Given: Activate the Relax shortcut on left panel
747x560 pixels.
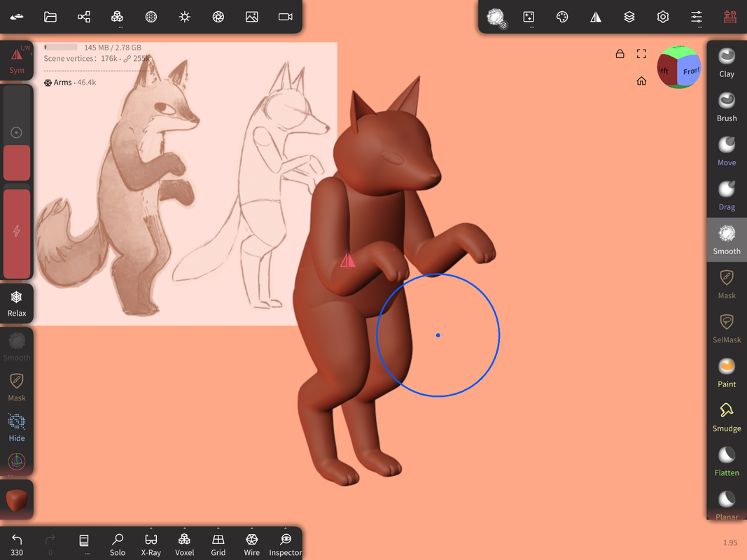Looking at the screenshot, I should pyautogui.click(x=17, y=304).
